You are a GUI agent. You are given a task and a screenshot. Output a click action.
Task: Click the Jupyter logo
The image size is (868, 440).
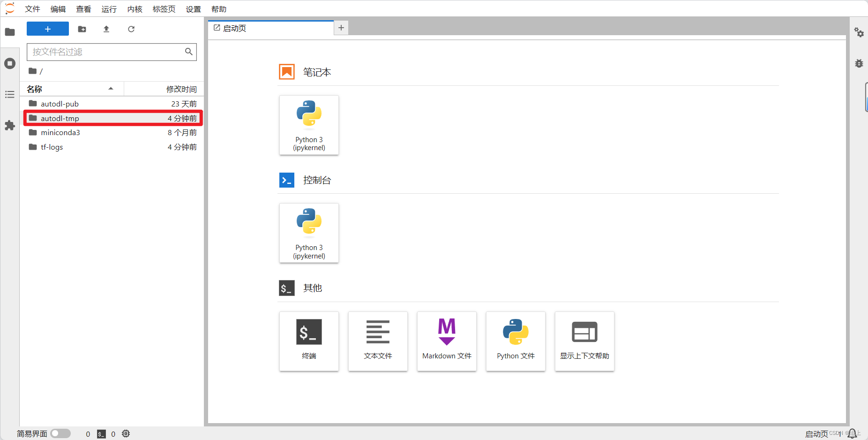(10, 8)
